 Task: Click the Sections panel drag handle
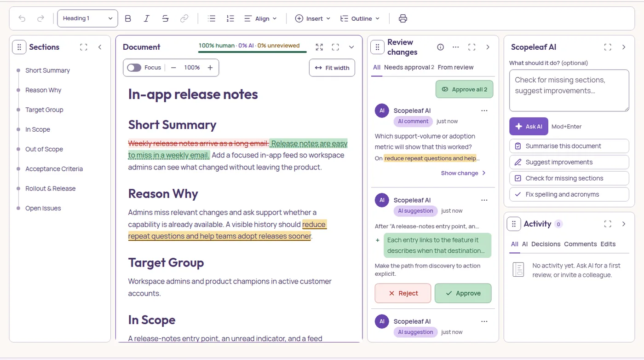point(19,47)
